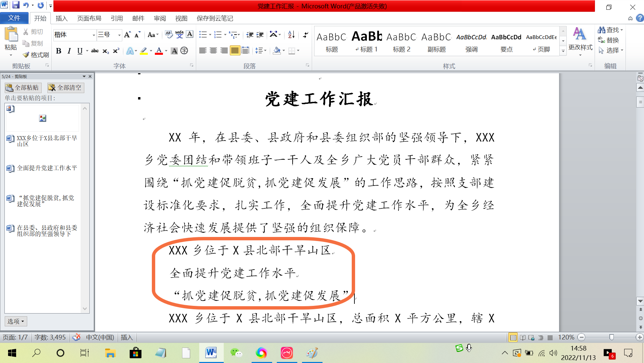Click the Sort A-Z icon
Image resolution: width=644 pixels, height=363 pixels.
(291, 34)
